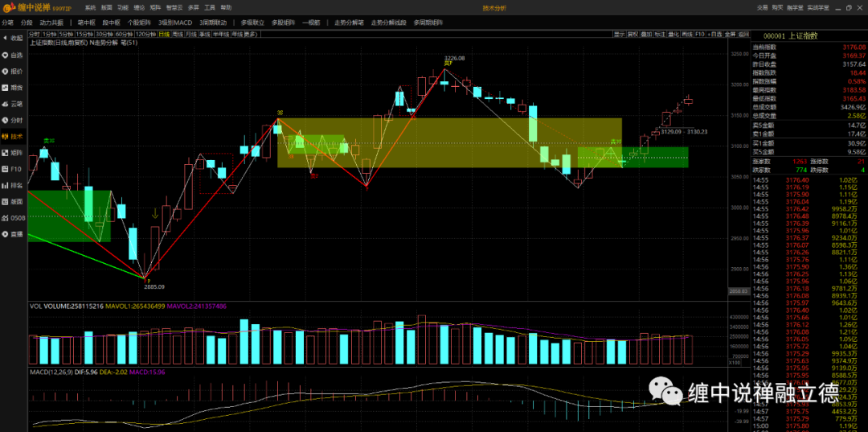Screen dimensions: 868x432
Task: Open the 0508 sidebar icon
Action: (14, 218)
